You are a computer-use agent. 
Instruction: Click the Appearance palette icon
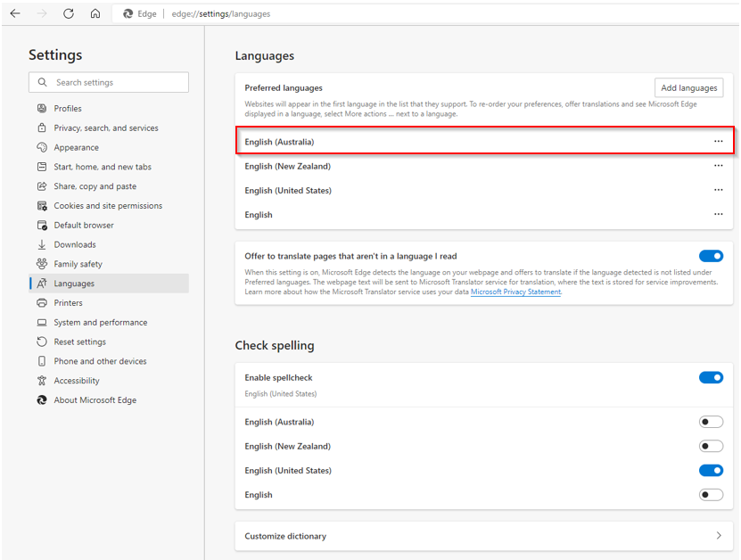point(42,147)
